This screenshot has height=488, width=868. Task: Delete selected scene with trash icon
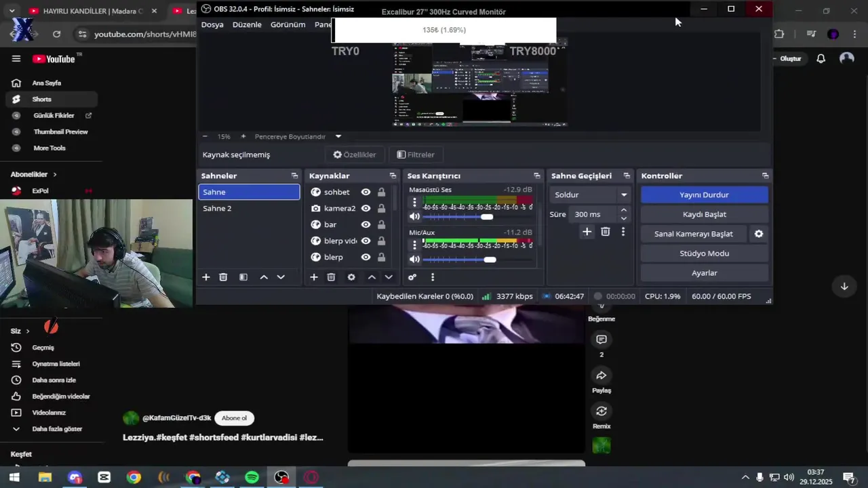(x=223, y=277)
